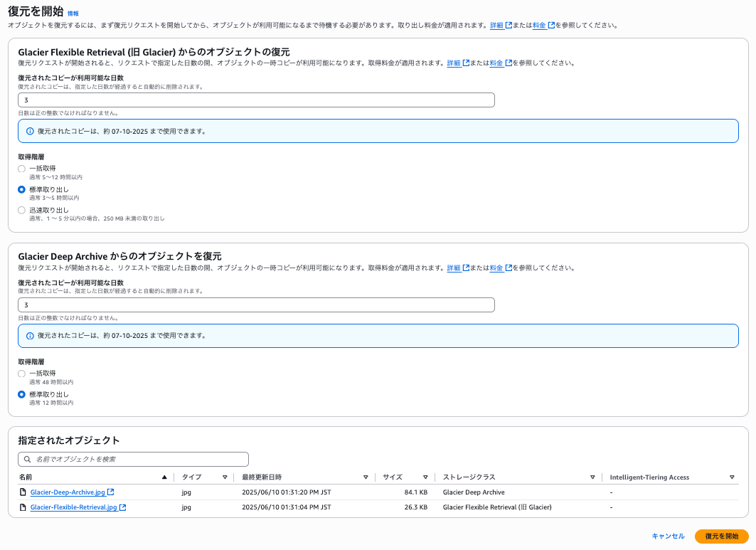Open the 料金 link in the top description
This screenshot has width=756, height=550.
(x=539, y=25)
